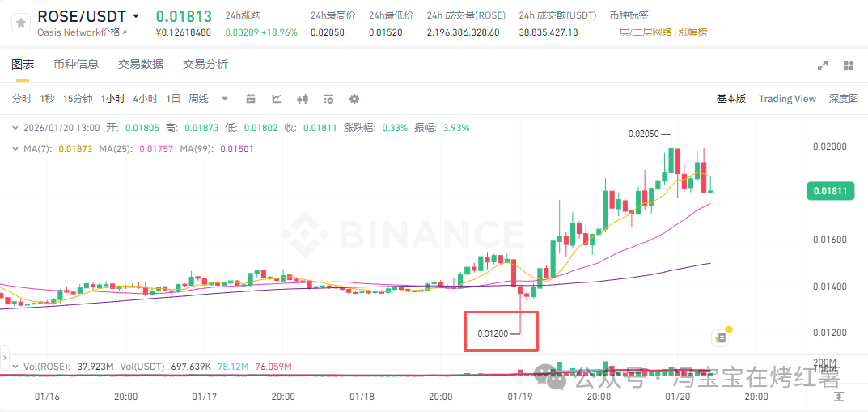The width and height of the screenshot is (868, 412).
Task: Open the Oasis Network价格 link
Action: pyautogui.click(x=82, y=32)
